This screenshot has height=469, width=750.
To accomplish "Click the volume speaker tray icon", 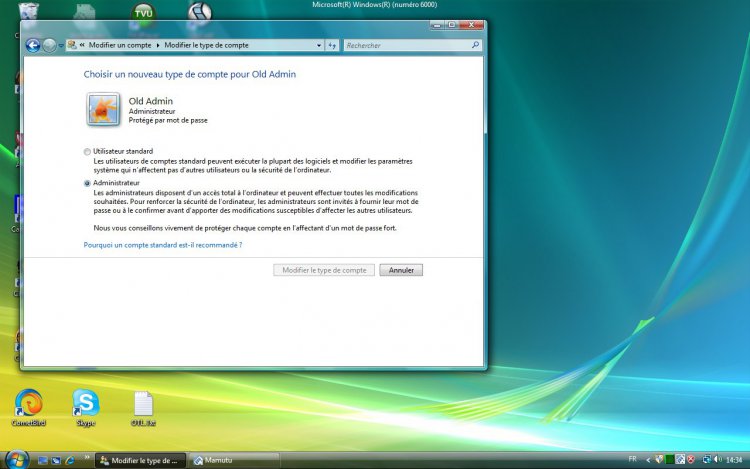I will [x=717, y=459].
